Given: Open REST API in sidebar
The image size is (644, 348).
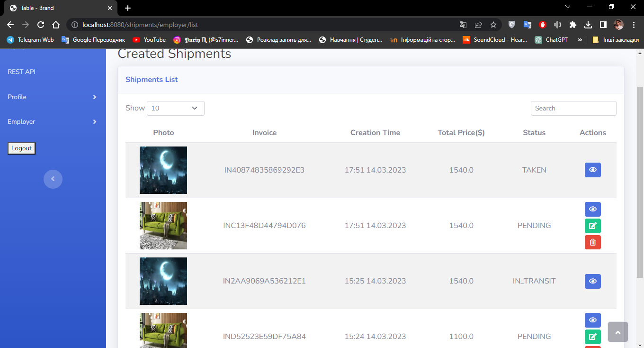Looking at the screenshot, I should (x=22, y=72).
